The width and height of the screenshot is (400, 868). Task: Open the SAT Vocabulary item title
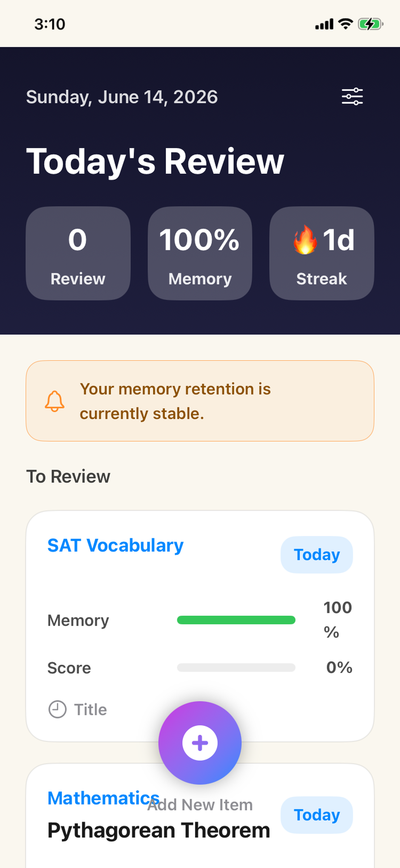coord(115,545)
